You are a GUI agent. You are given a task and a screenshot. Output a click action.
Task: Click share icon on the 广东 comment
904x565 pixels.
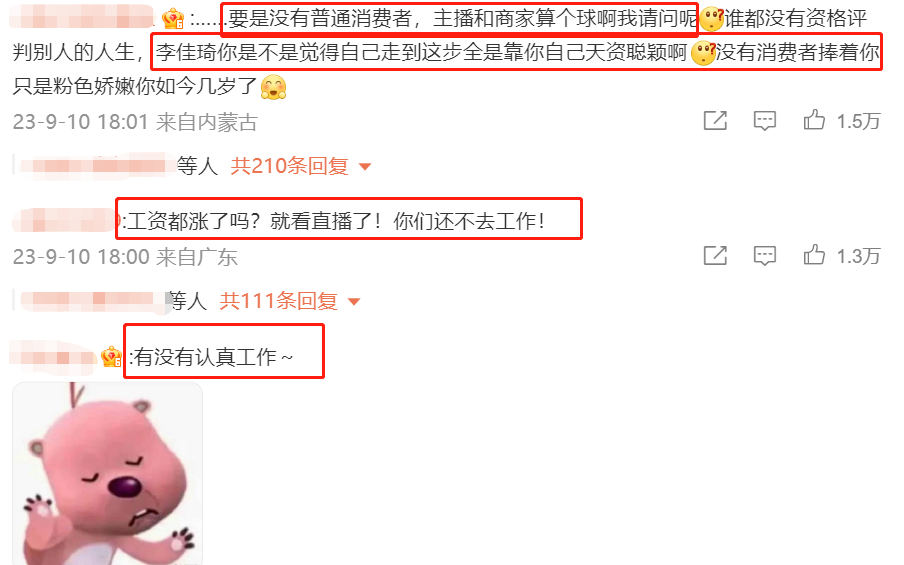click(x=715, y=255)
